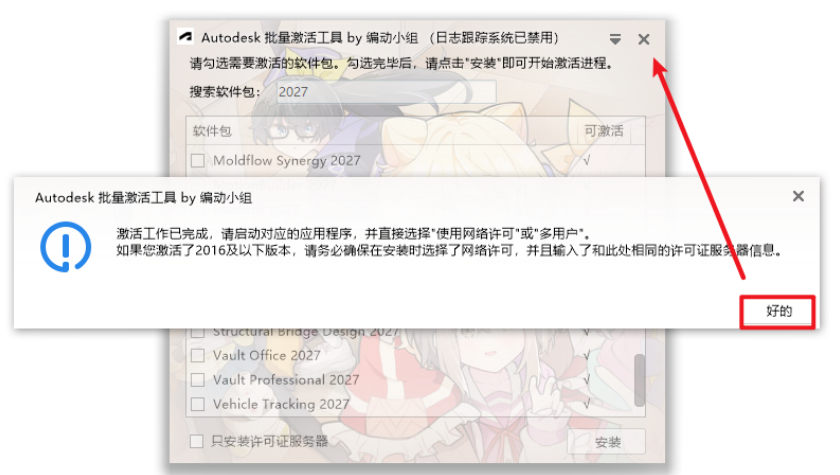The height and width of the screenshot is (475, 840).
Task: Enable 只安装许可证服务器 option
Action: click(197, 441)
